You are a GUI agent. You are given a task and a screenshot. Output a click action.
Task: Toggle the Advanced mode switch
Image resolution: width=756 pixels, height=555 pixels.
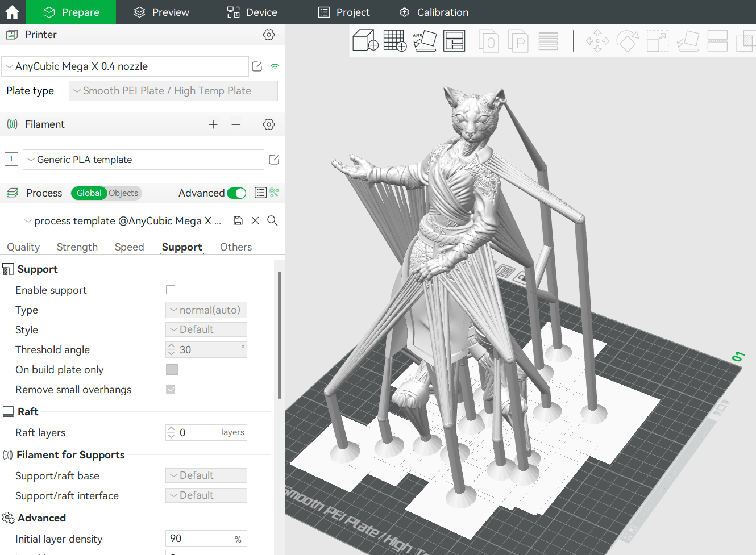click(236, 193)
